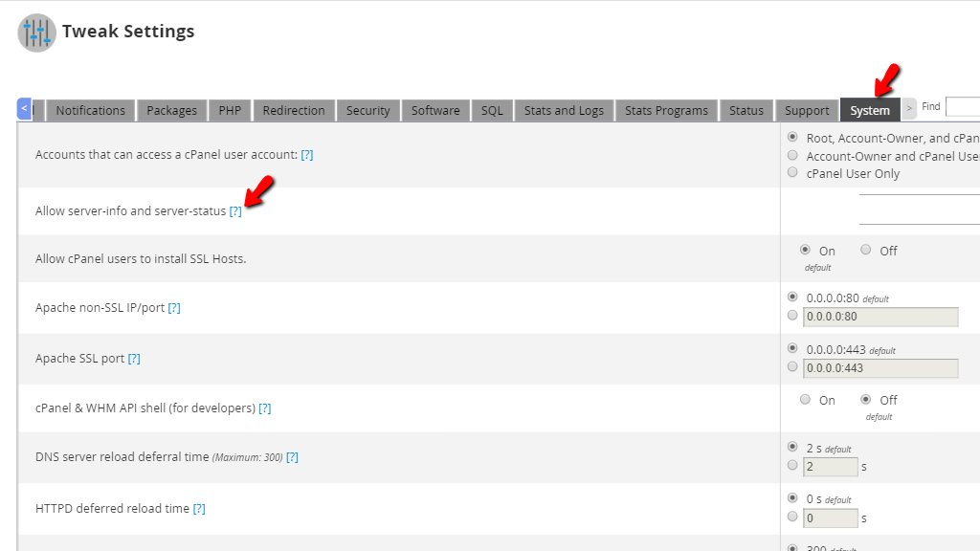
Task: Open the Software tab
Action: pos(435,111)
